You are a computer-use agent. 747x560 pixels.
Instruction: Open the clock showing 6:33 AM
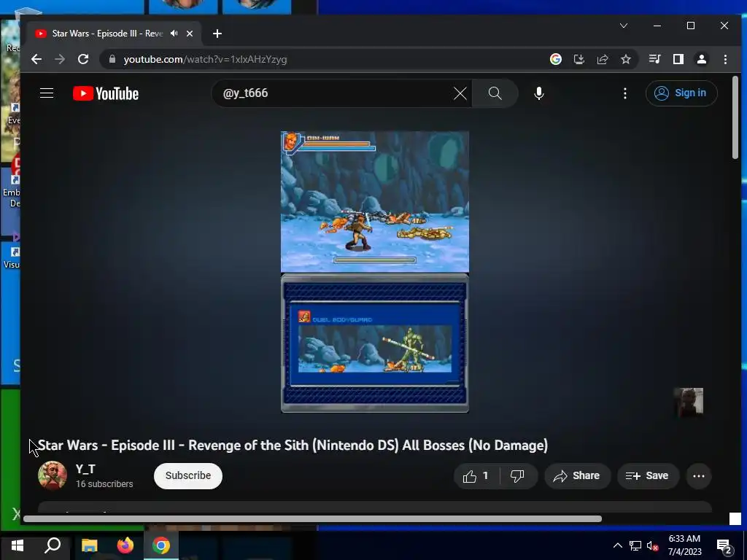click(684, 545)
